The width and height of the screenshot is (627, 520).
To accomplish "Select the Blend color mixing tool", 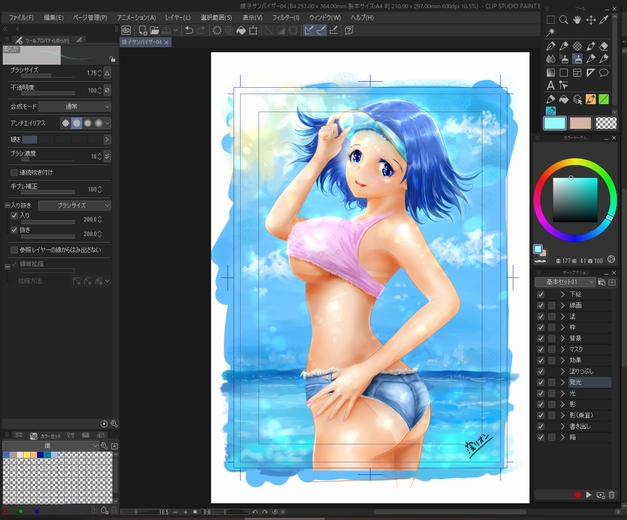I will pos(551,59).
